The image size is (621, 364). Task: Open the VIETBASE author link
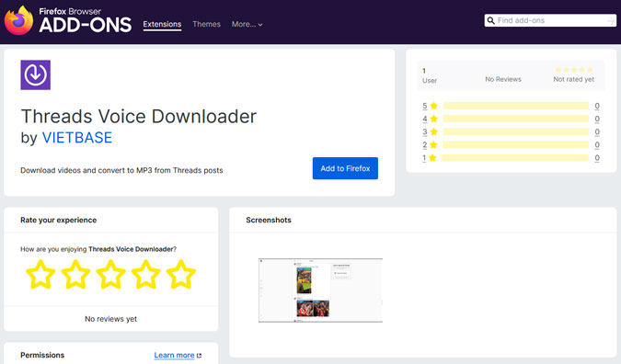77,138
